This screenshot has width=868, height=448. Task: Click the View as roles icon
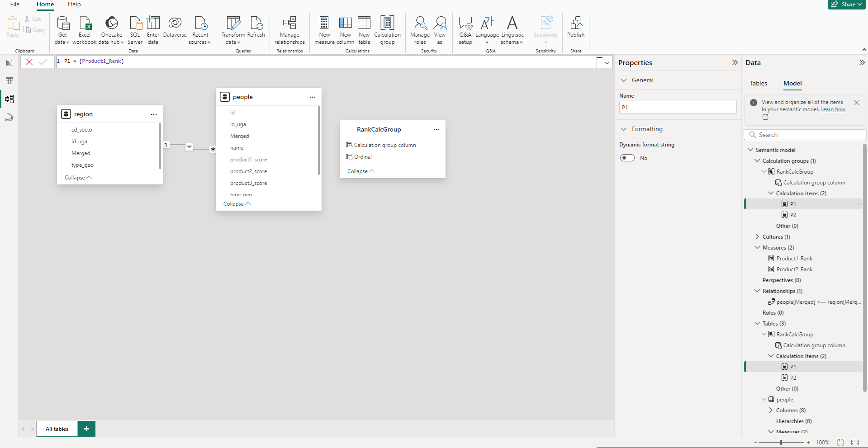pos(440,30)
